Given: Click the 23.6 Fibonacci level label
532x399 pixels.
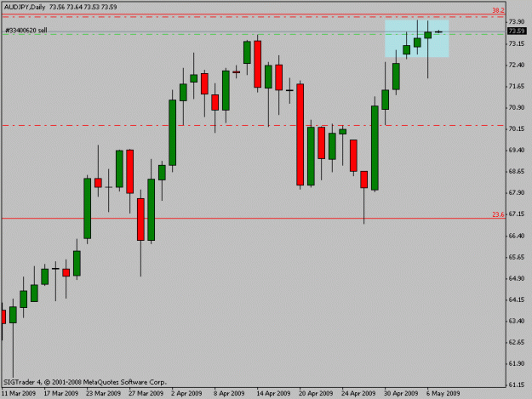Looking at the screenshot, I should (498, 214).
